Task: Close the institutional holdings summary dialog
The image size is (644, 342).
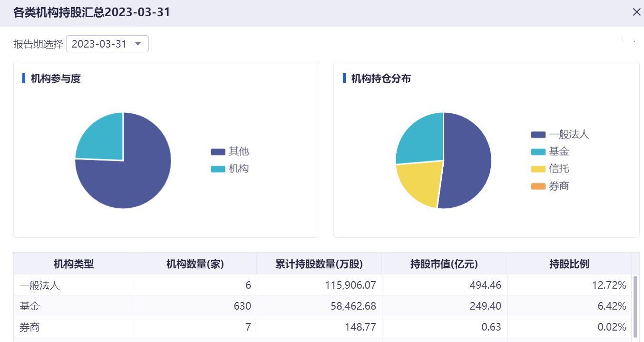Action: (636, 12)
